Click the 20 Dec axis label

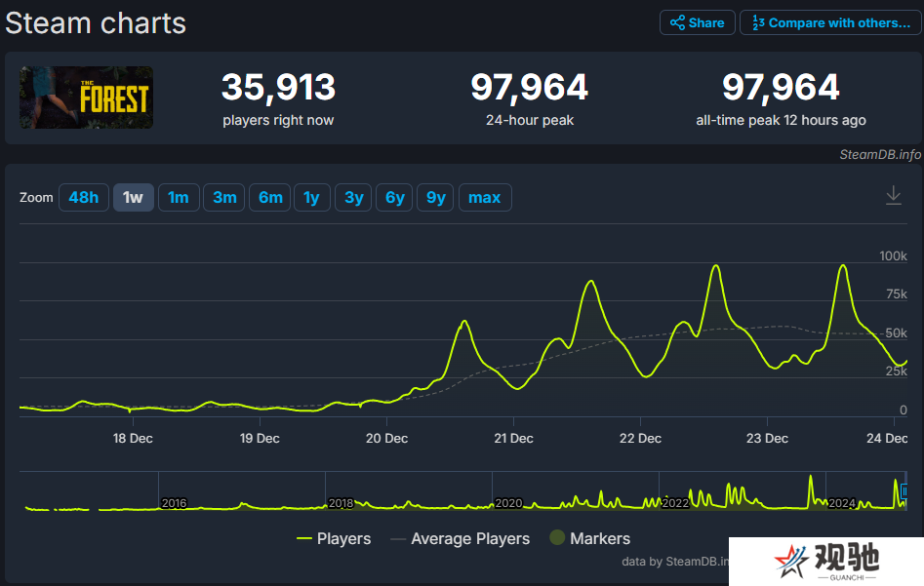pos(386,438)
